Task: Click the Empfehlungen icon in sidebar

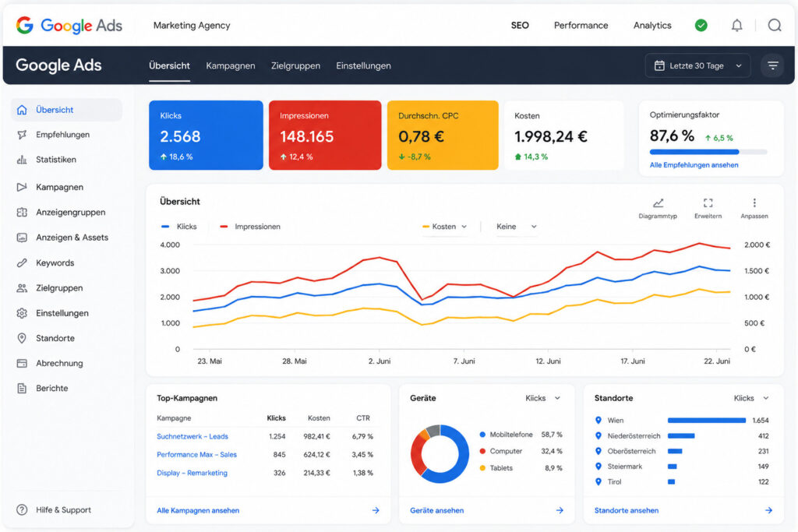Action: click(x=22, y=135)
